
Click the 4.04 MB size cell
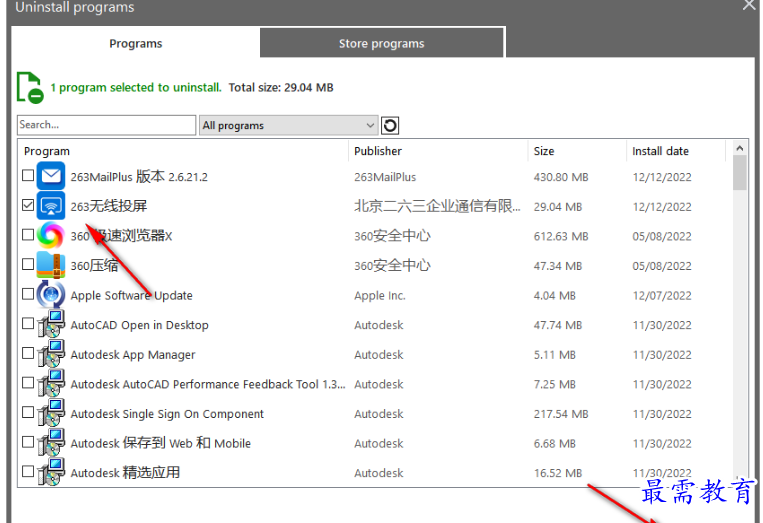(555, 296)
